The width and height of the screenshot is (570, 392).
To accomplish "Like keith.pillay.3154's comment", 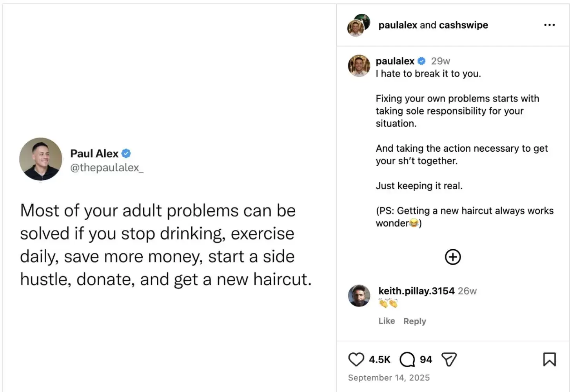I will (x=387, y=321).
